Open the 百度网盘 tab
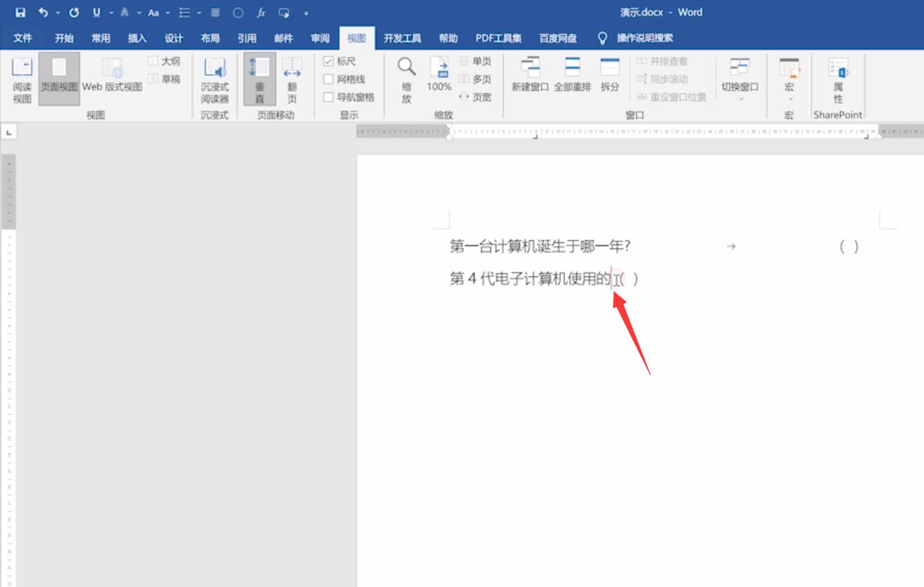Image resolution: width=924 pixels, height=587 pixels. tap(558, 38)
